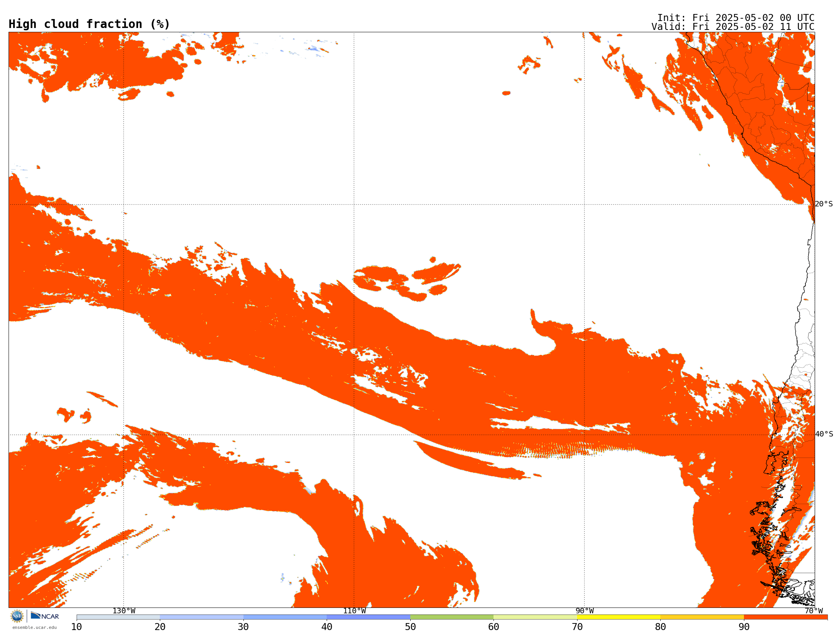Click the NCAR logo

pos(45,616)
